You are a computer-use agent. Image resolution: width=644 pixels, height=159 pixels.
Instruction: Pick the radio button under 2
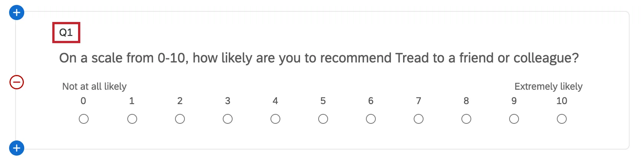pos(180,119)
